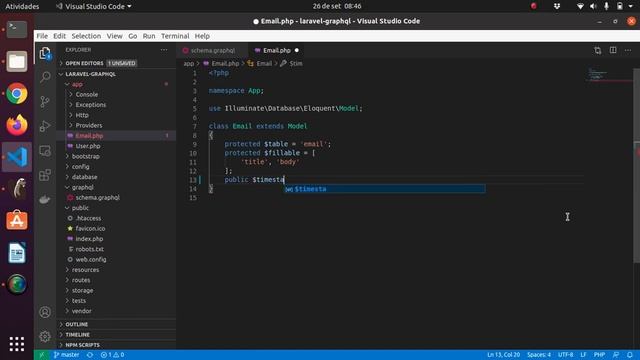This screenshot has width=640, height=360.
Task: Open the Accounts menu icon
Action: coord(45,312)
